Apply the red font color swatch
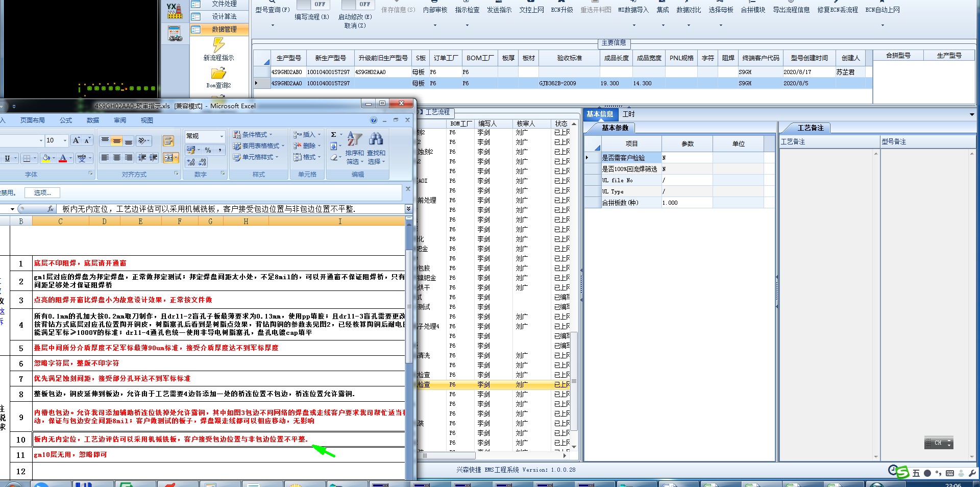The height and width of the screenshot is (487, 980). tap(63, 158)
